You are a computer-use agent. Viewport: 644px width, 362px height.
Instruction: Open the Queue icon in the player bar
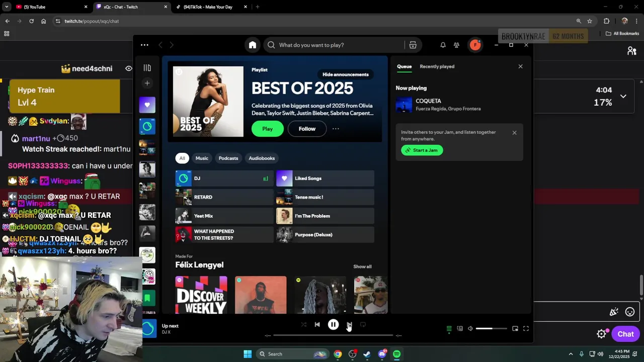click(449, 329)
